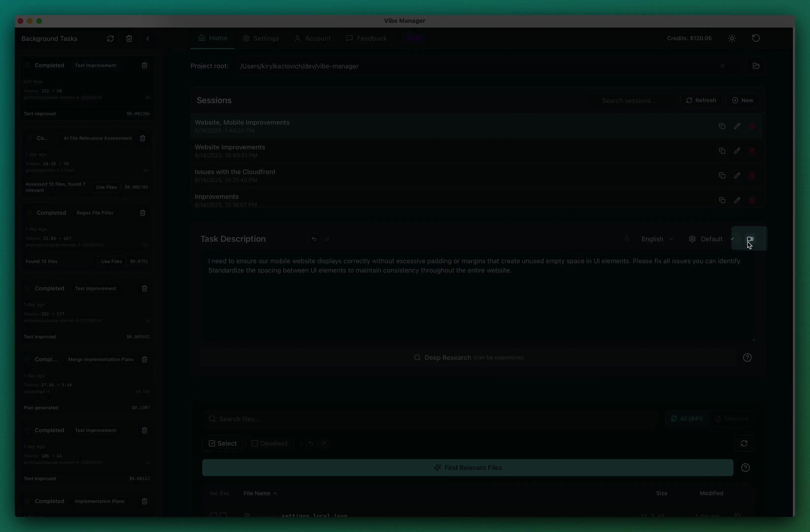Screen dimensions: 810x532
Task: Delete the Text Improvement task costing $0.003651
Action: 144,288
